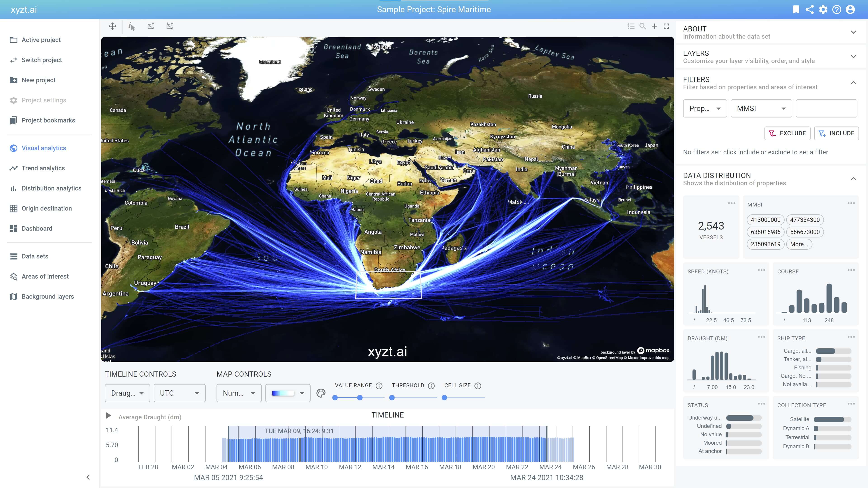Screen dimensions: 868x488
Task: Click the plus add icon above map
Action: click(654, 26)
